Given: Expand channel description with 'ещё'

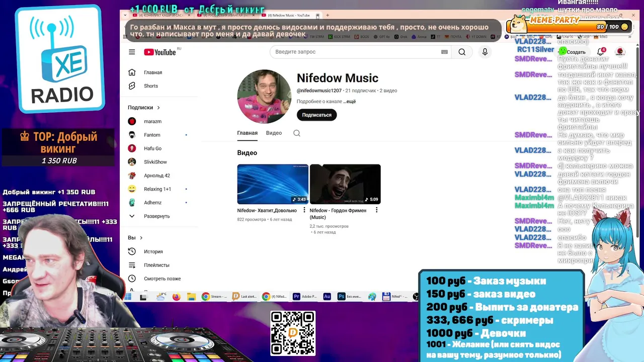Looking at the screenshot, I should coord(349,102).
